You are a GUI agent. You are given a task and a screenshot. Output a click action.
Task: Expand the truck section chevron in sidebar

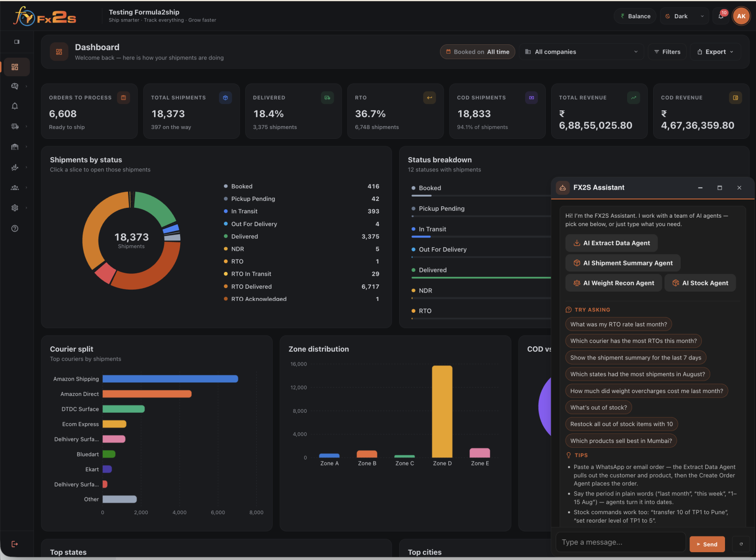point(26,127)
